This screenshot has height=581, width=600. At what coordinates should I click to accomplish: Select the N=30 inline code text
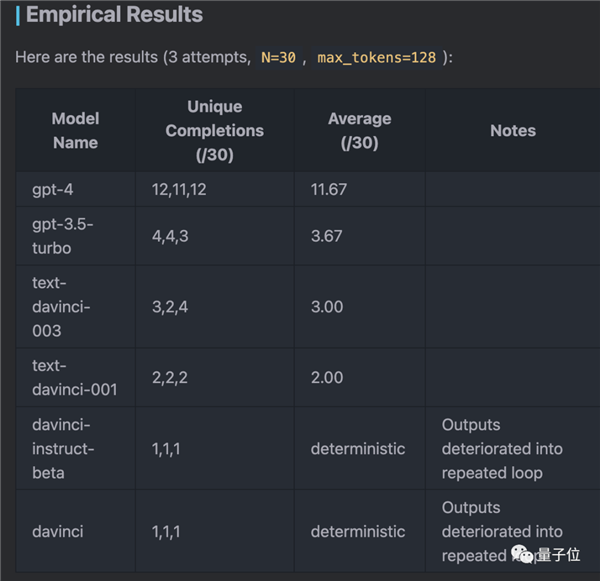(278, 57)
